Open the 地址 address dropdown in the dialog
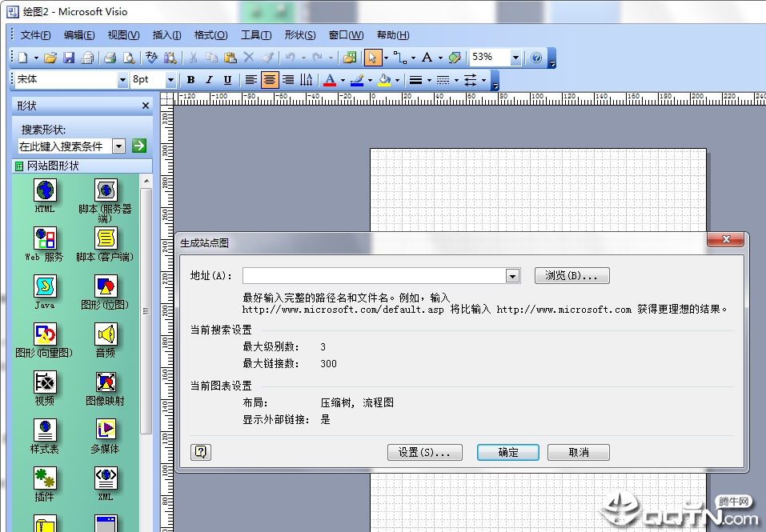Viewport: 766px width, 532px height. (512, 275)
